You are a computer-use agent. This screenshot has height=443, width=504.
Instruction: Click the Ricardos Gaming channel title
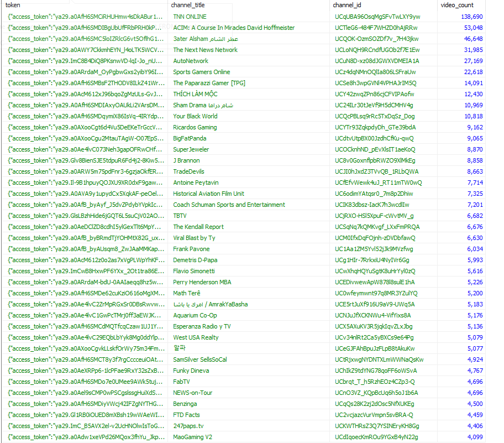(195, 127)
